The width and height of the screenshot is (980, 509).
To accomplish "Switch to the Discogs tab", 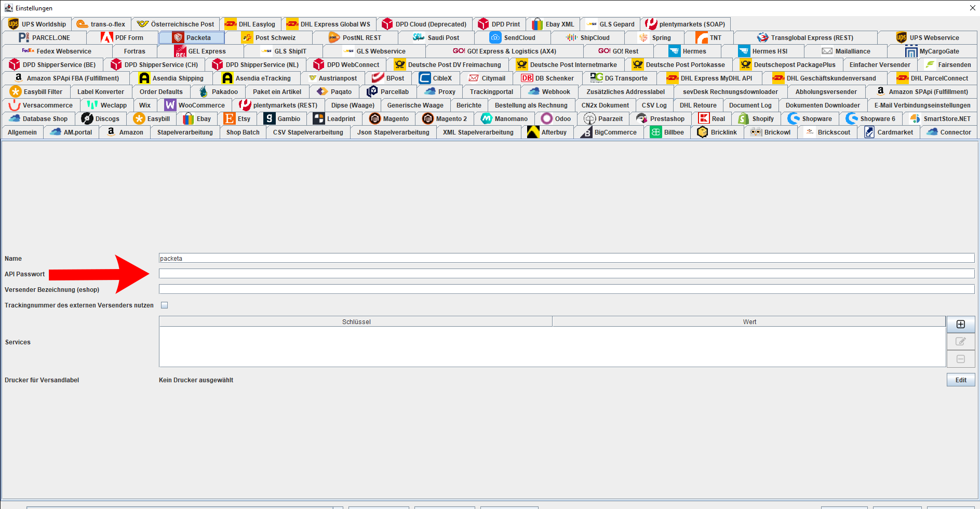I will pyautogui.click(x=101, y=118).
